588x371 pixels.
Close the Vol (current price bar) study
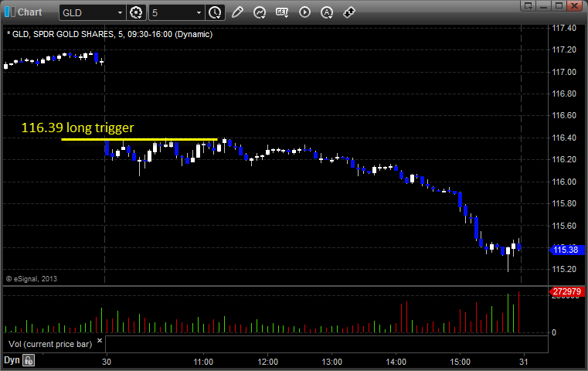click(100, 341)
